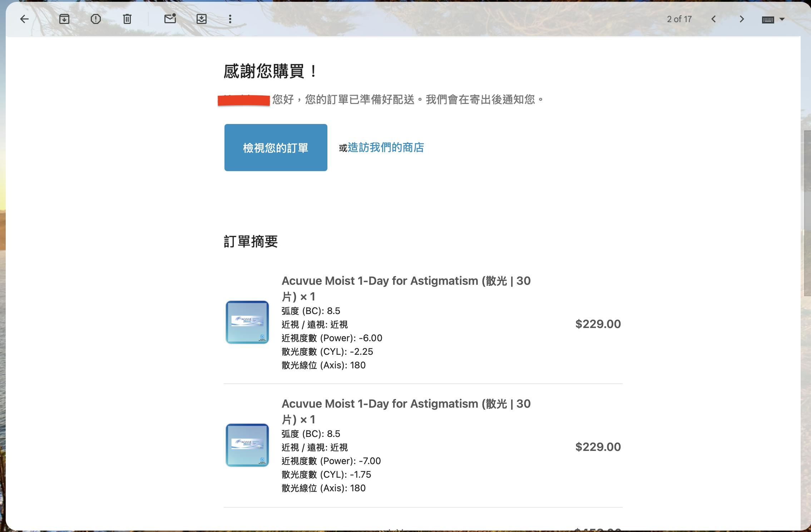The image size is (811, 532).
Task: Click the keyboard input tools icon
Action: (768, 20)
